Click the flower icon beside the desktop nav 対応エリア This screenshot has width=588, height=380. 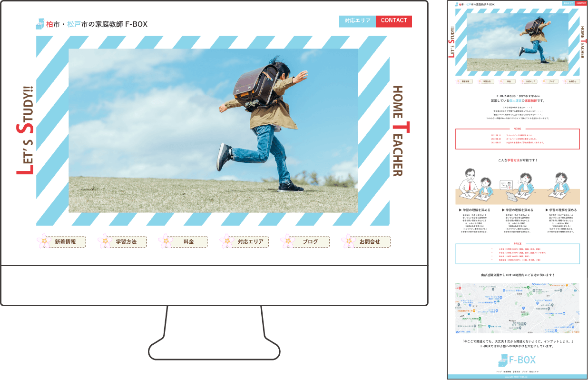pos(226,241)
